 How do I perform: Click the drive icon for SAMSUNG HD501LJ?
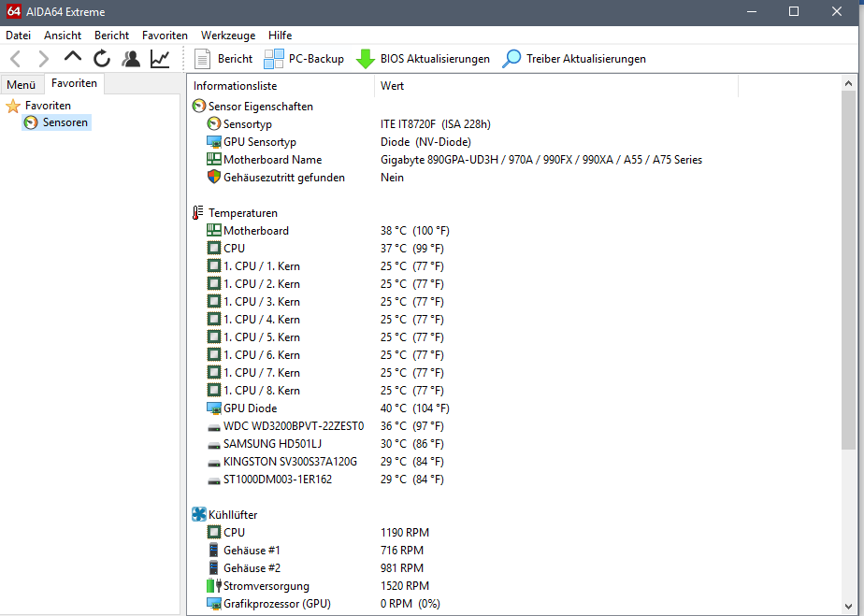[214, 445]
